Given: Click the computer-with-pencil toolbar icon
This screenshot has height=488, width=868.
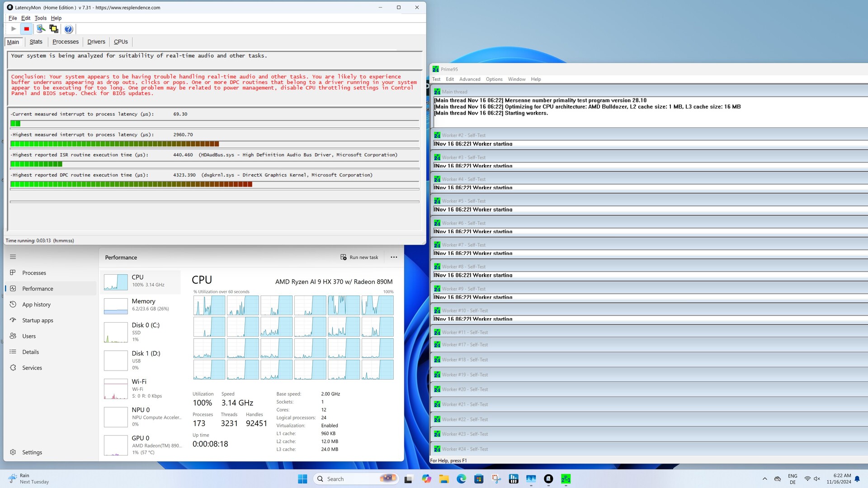Looking at the screenshot, I should [41, 29].
